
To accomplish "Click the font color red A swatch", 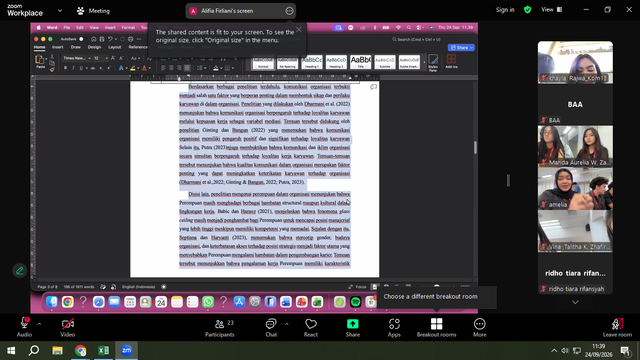I will pos(144,68).
